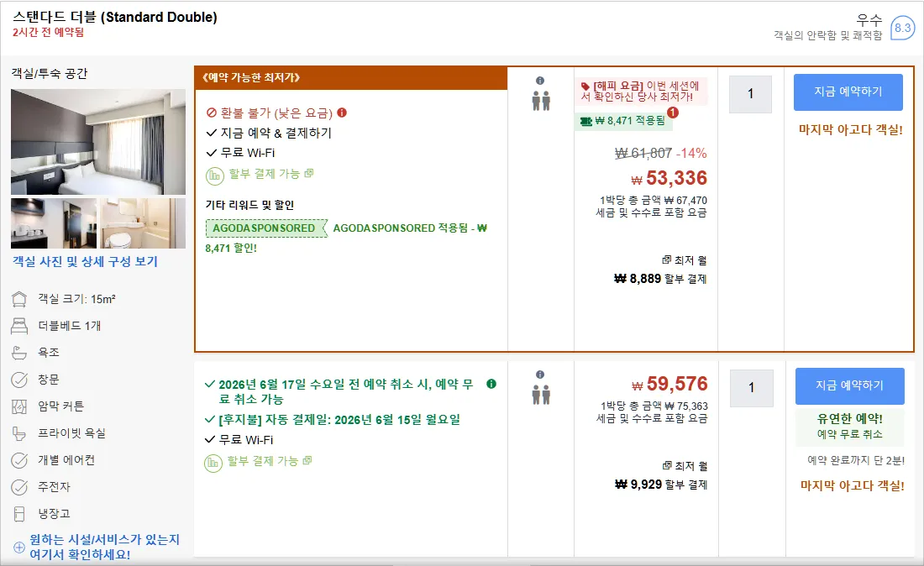Click occupancy guests icon in first offer

pos(541,101)
